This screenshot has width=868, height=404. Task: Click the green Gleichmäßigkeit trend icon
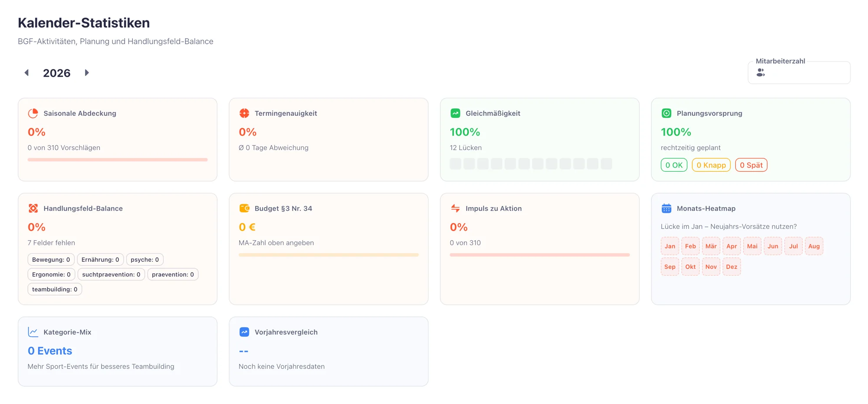(455, 113)
